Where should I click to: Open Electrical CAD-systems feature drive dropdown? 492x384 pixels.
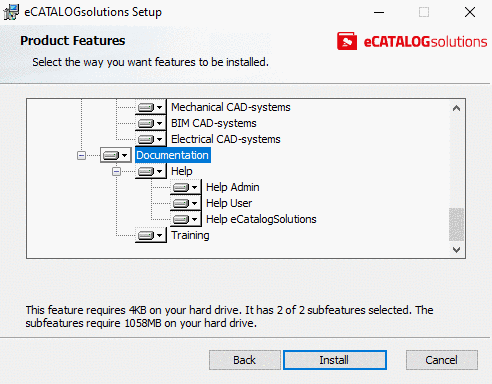pos(150,139)
